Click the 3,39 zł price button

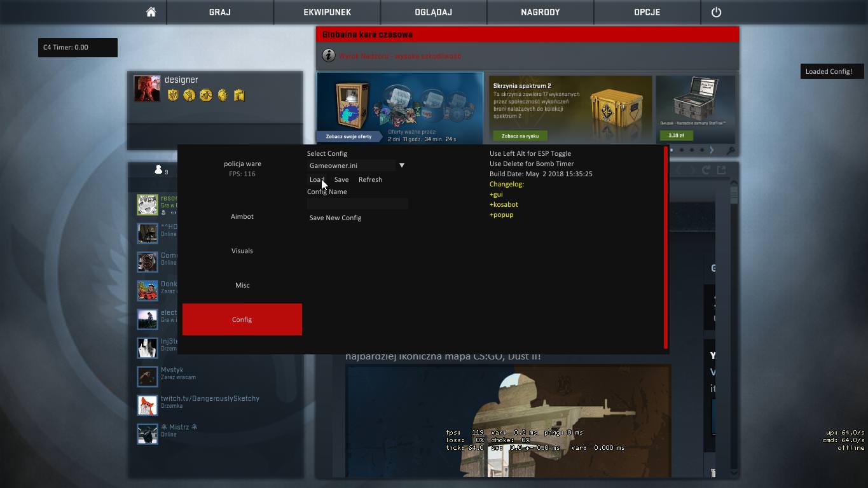pos(676,136)
